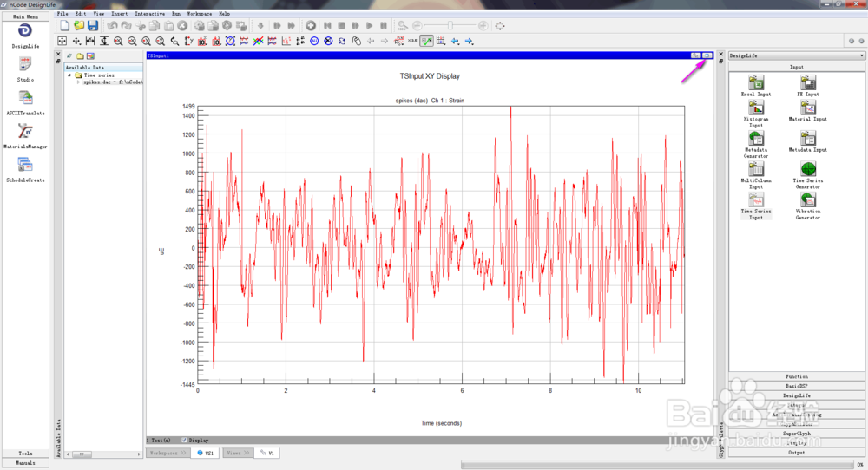The height and width of the screenshot is (470, 868).
Task: Click the round plus icon in the run toolbar
Action: (x=311, y=25)
